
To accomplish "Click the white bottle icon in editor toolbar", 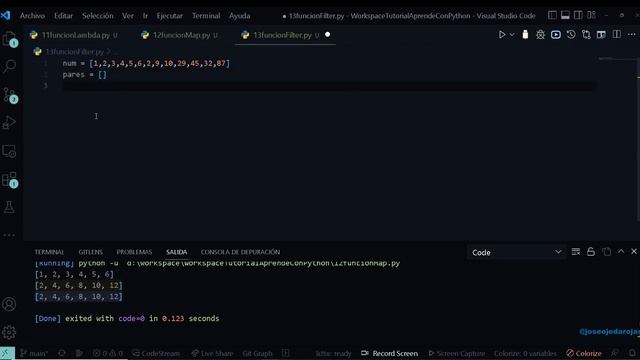I will tap(525, 35).
